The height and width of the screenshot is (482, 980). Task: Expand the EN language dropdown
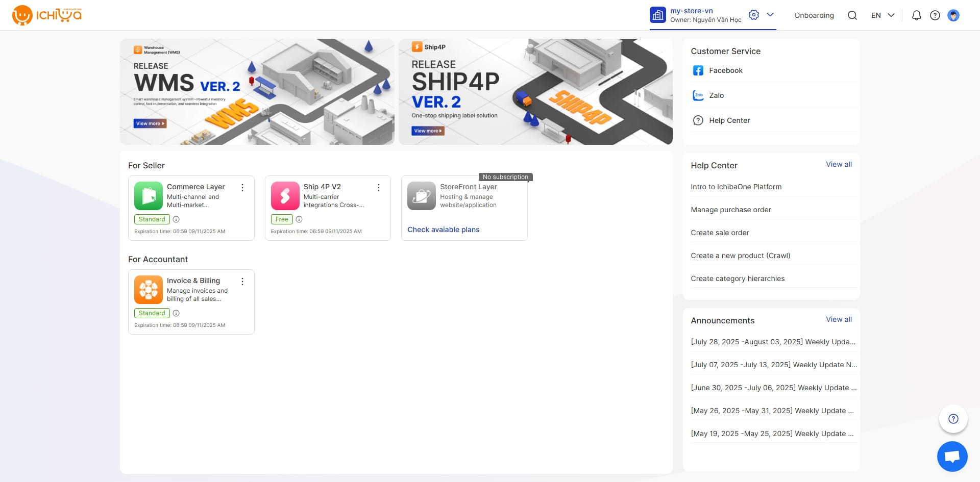pos(883,15)
